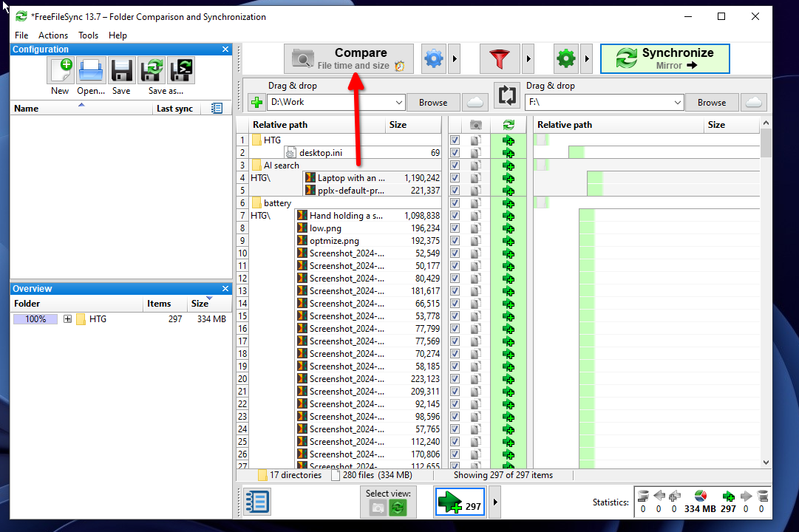The height and width of the screenshot is (532, 799).
Task: Click the Save as icon with green arrows
Action: 152,70
